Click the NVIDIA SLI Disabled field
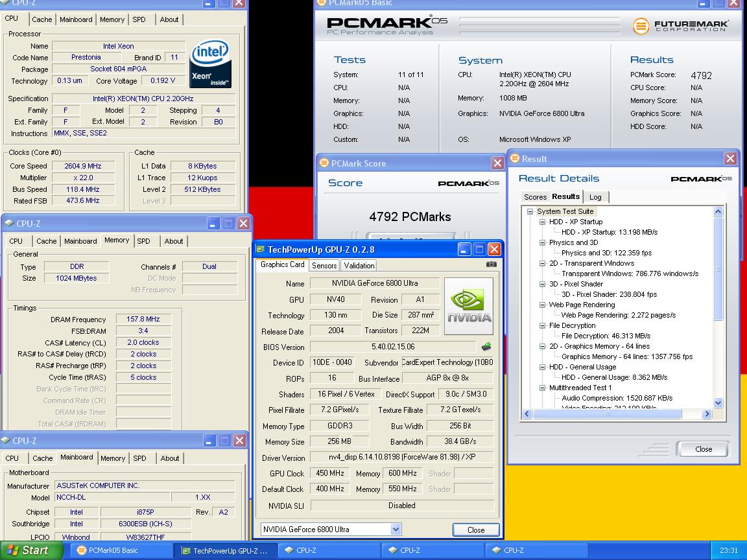The height and width of the screenshot is (560, 747). 401,506
